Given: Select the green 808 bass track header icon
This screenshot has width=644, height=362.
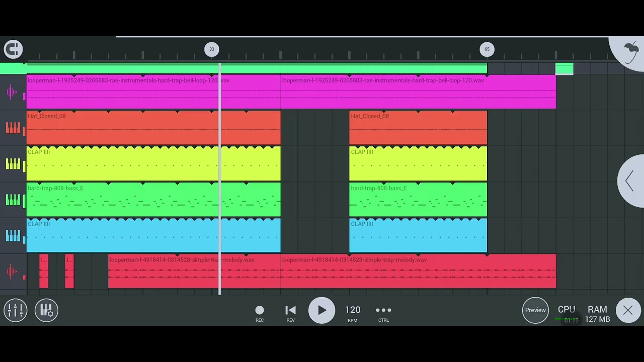Looking at the screenshot, I should [13, 200].
